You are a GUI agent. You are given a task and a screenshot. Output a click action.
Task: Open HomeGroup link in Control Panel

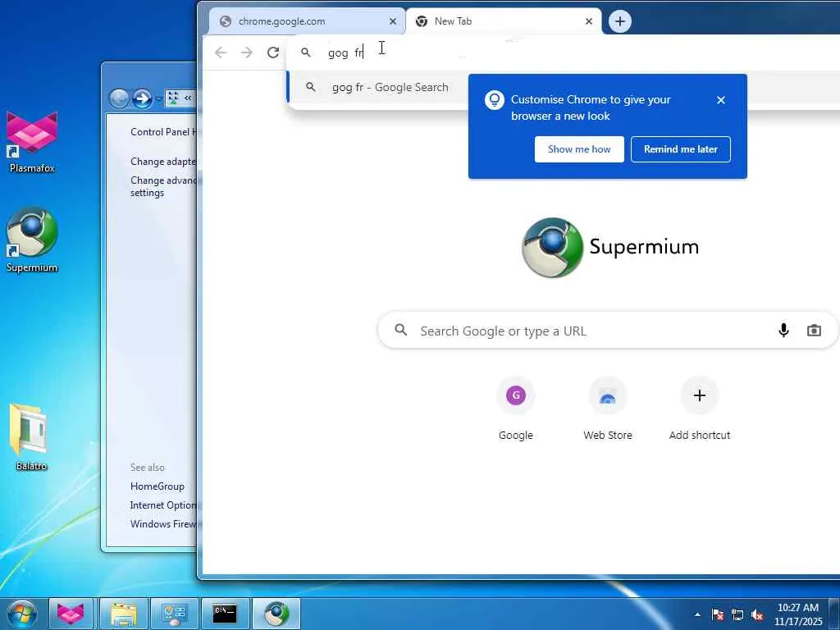(x=157, y=486)
